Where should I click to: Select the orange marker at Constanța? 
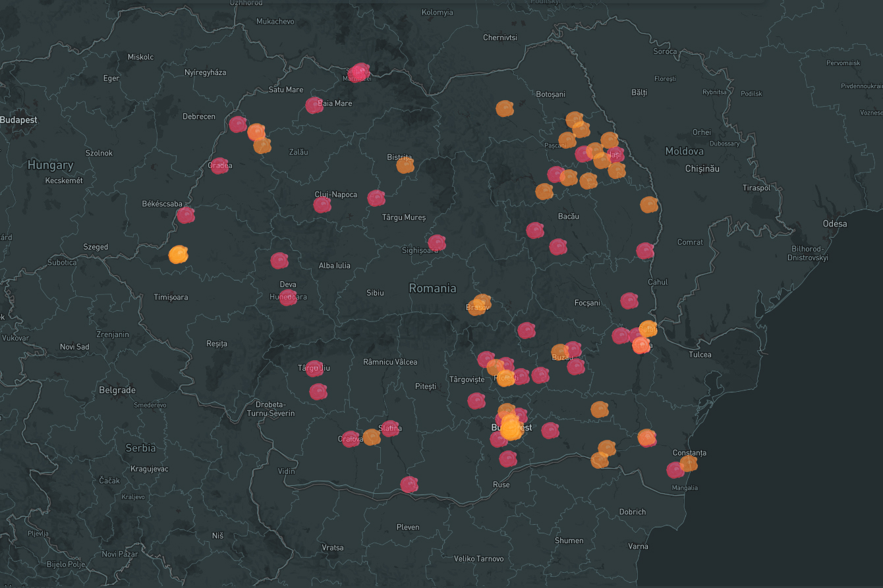point(689,464)
